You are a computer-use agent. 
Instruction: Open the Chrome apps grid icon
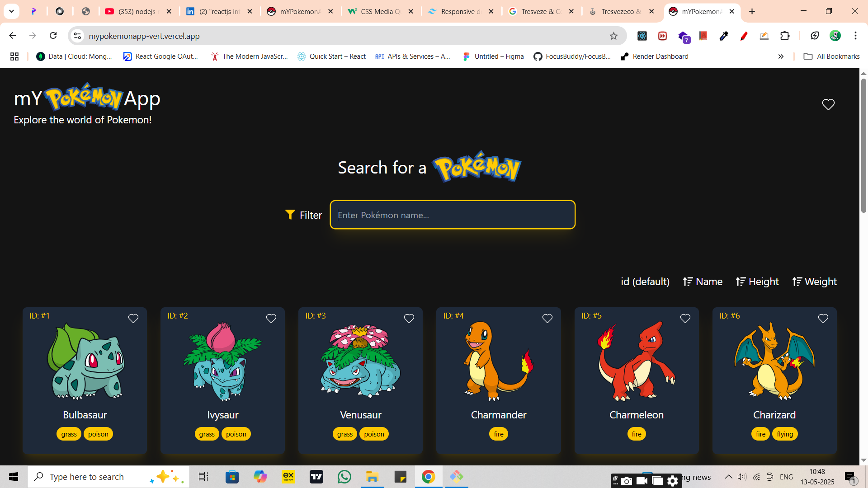click(x=14, y=56)
